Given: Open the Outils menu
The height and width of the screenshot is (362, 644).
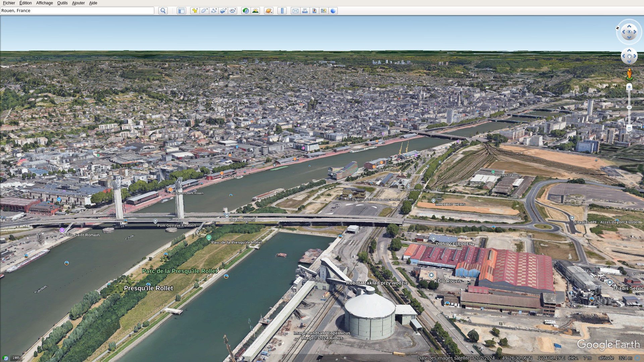Looking at the screenshot, I should [x=62, y=3].
